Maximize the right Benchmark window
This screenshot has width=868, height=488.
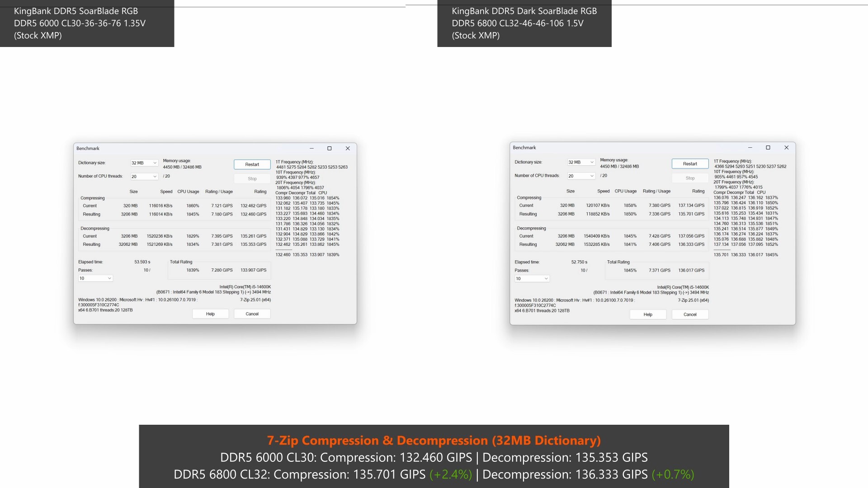click(x=768, y=147)
